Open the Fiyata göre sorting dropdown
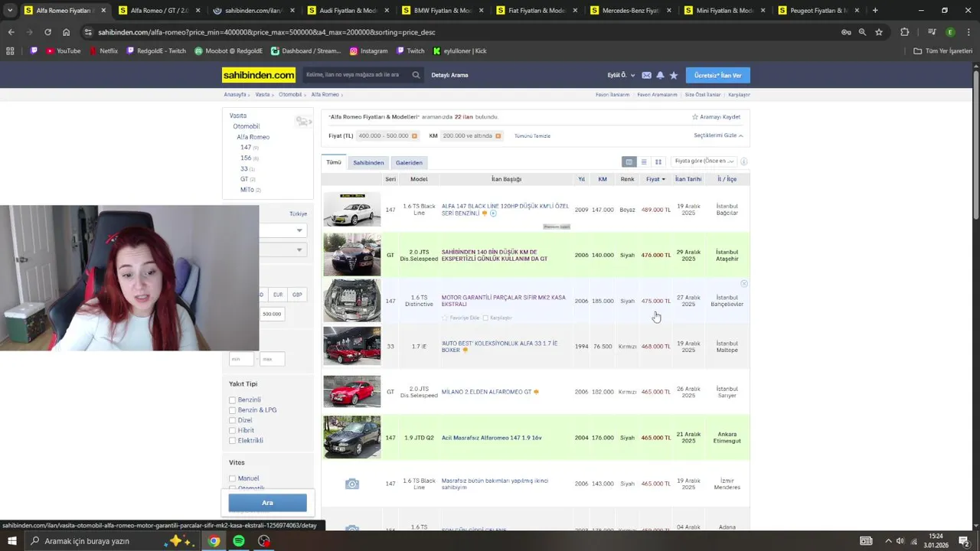Image resolution: width=980 pixels, height=551 pixels. (x=704, y=161)
